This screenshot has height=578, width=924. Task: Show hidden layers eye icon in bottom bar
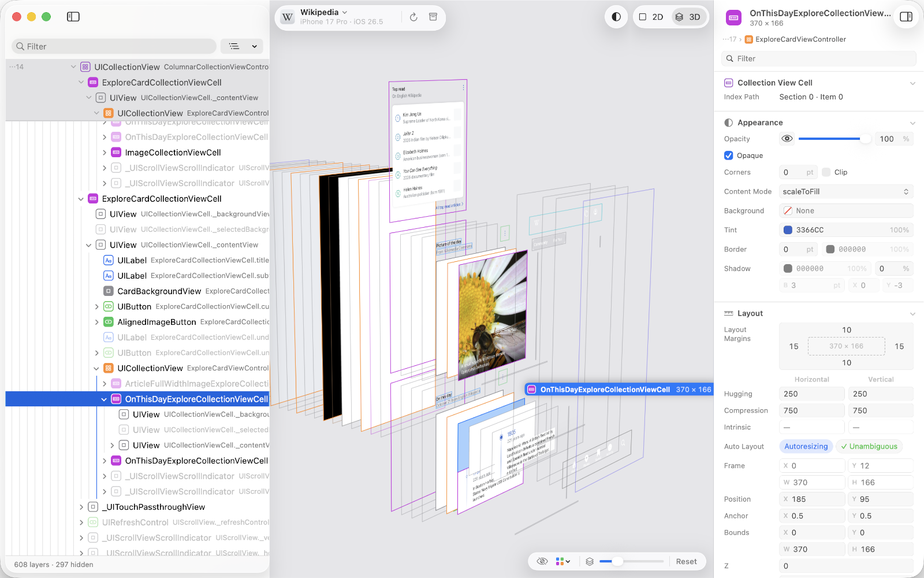542,561
